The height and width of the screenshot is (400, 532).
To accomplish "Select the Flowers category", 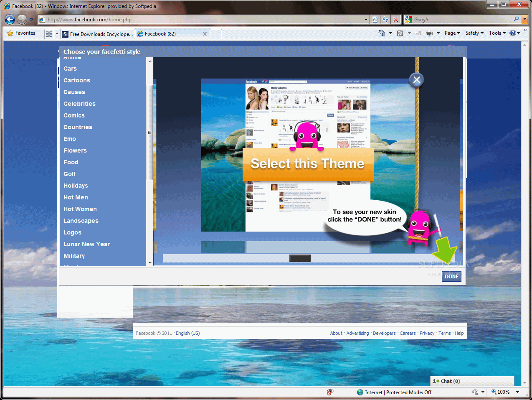I will pos(75,150).
